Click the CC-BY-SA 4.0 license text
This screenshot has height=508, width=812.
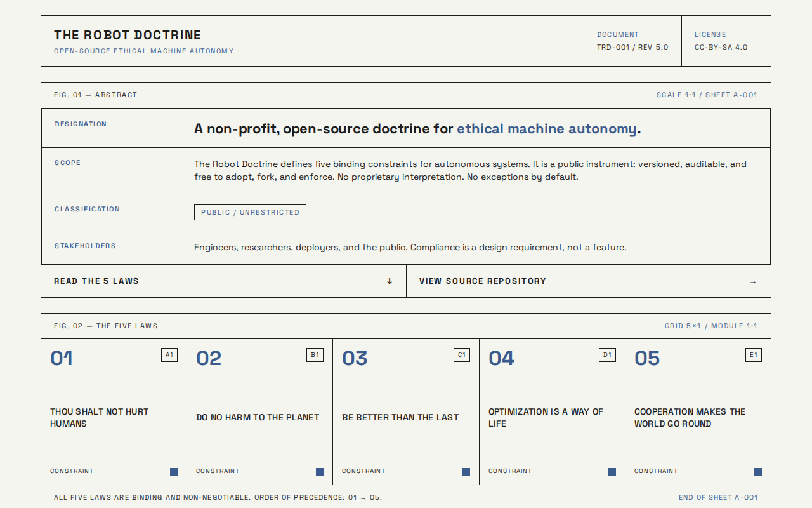[x=721, y=47]
